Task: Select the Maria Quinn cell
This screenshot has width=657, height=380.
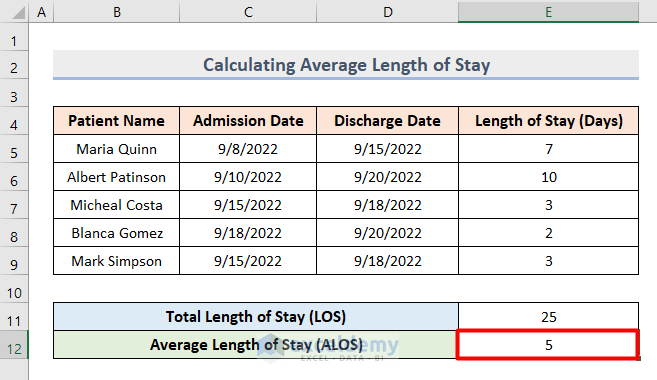Action: pos(116,149)
